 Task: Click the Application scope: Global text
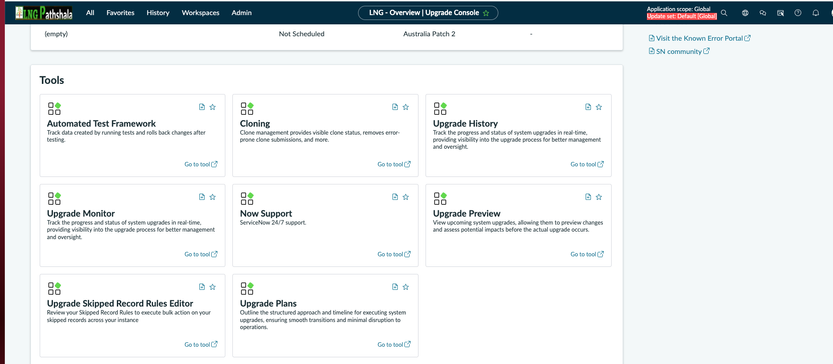click(678, 9)
